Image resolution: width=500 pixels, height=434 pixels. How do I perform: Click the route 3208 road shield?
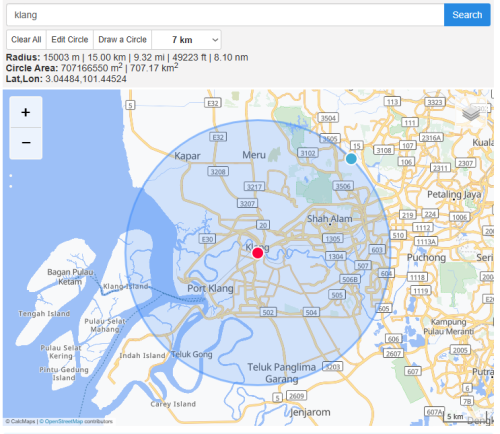pos(218,172)
